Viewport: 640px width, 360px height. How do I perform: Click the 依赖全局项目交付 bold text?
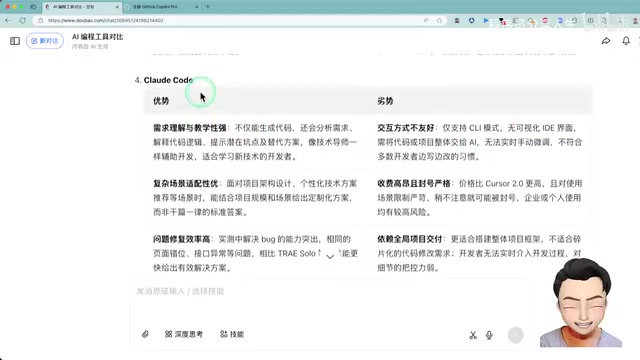click(409, 239)
